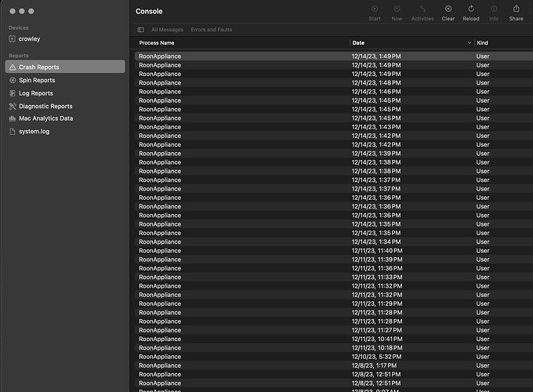Click the Devices section header

click(19, 28)
